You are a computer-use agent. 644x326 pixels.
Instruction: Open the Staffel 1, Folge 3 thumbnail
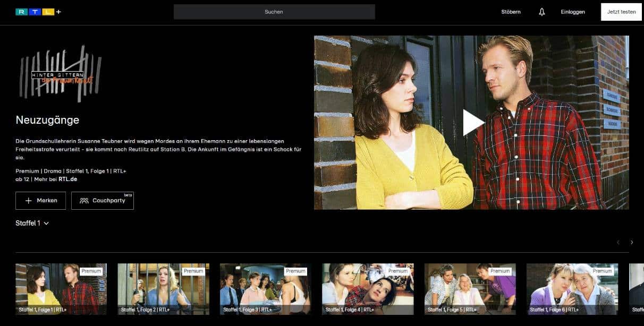(266, 289)
